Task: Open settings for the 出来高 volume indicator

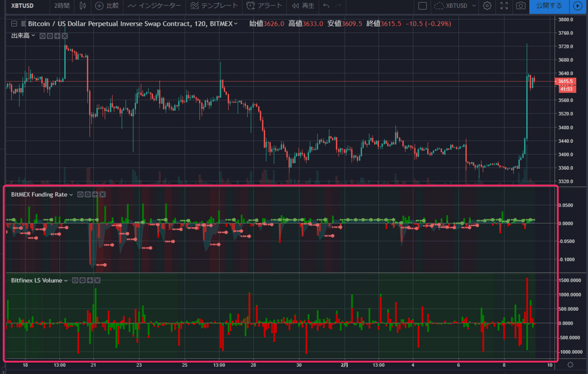Action: point(50,36)
